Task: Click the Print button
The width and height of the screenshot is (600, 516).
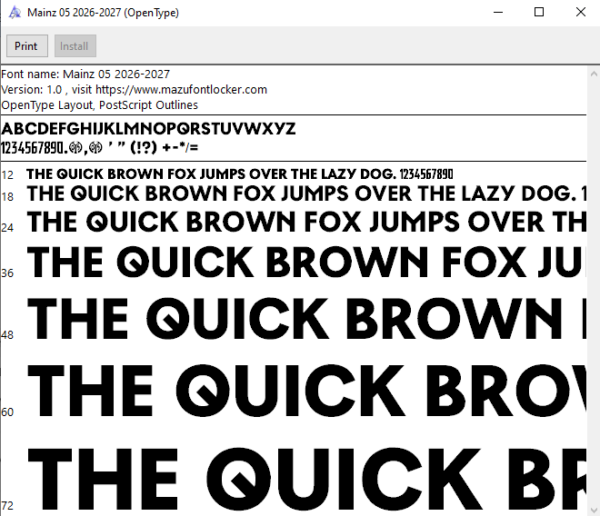Action: click(x=27, y=46)
